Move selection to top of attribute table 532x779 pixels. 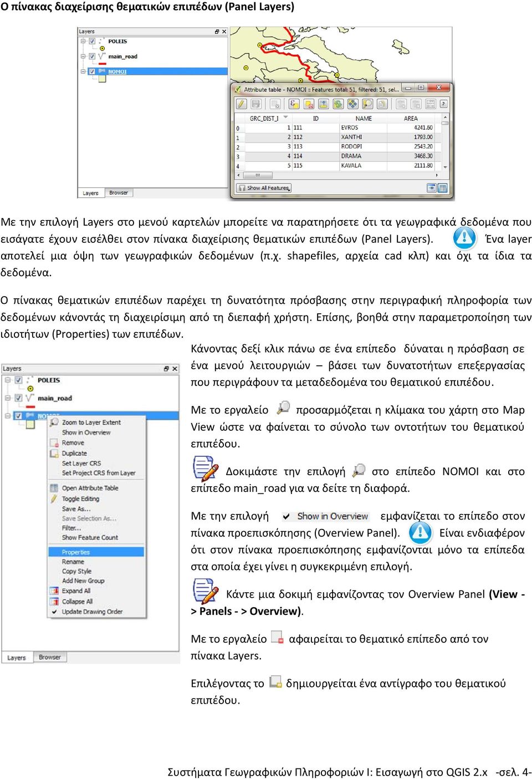pyautogui.click(x=323, y=104)
